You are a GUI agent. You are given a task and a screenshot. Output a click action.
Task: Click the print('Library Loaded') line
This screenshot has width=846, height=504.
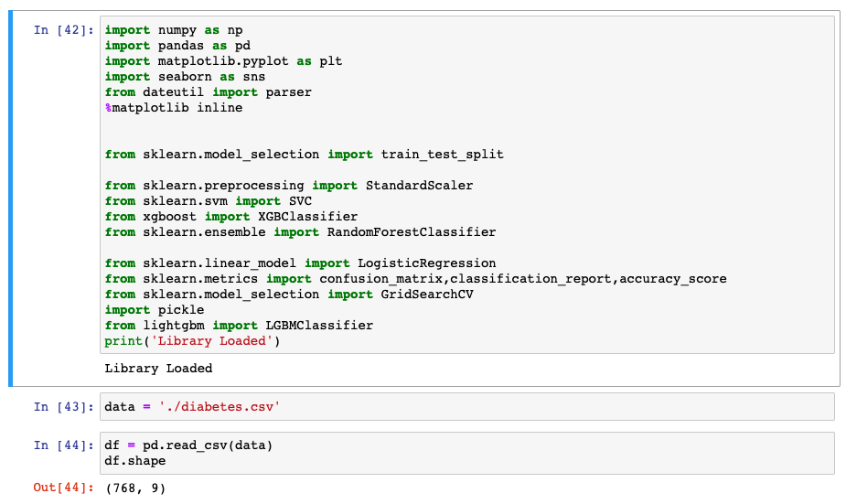coord(193,341)
